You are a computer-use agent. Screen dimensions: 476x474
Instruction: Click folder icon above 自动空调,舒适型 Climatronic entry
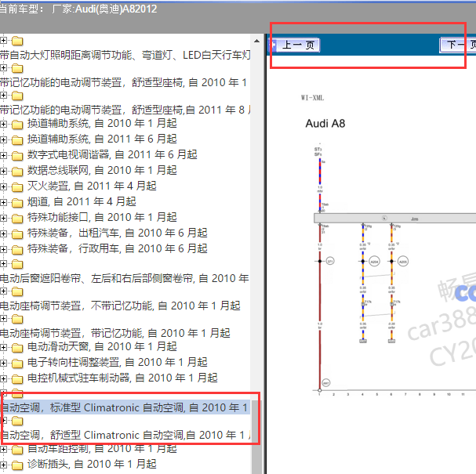tap(17, 421)
